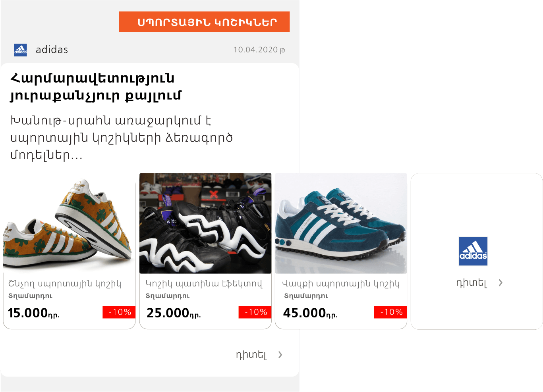Click the adidas brand name text
This screenshot has width=543, height=392.
[x=52, y=50]
